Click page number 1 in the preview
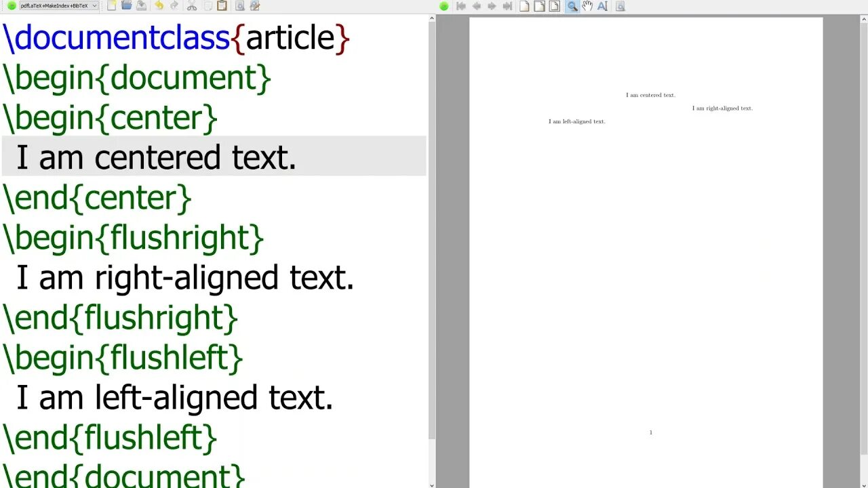868x488 pixels. [x=650, y=432]
